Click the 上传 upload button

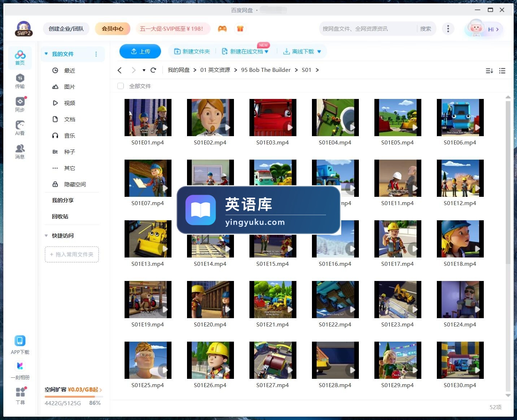tap(140, 51)
